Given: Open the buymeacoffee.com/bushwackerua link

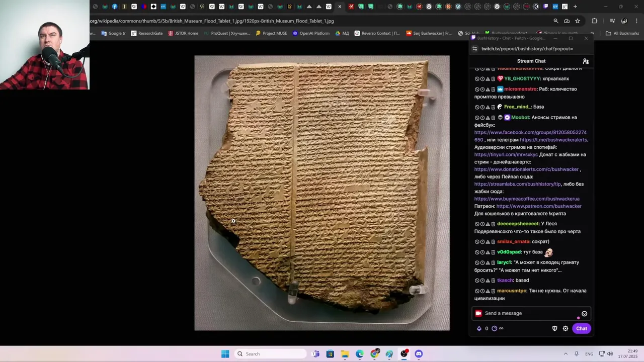Looking at the screenshot, I should [x=527, y=199].
